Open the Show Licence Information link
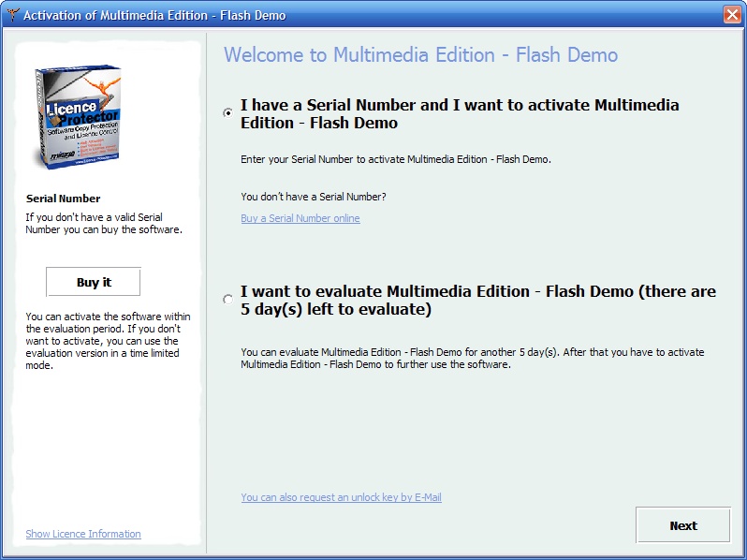Screen dimensions: 747x560 click(83, 534)
